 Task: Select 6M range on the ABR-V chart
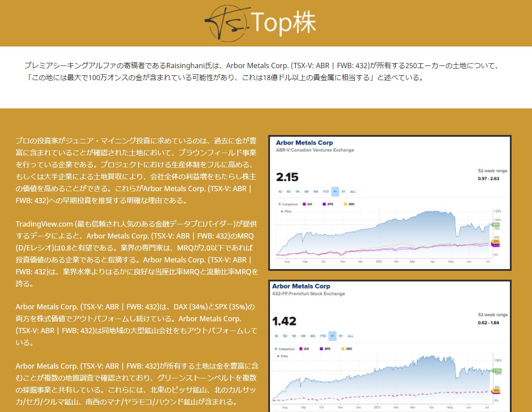pyautogui.click(x=316, y=192)
